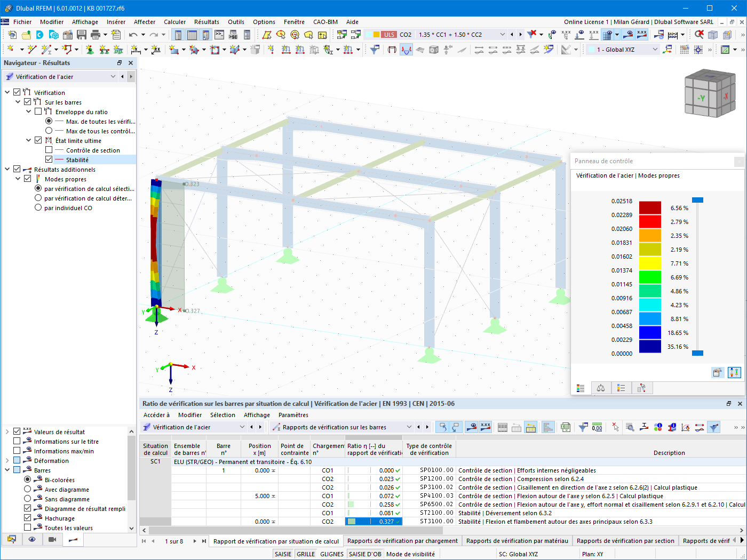Open the balance scale factors tab in control panel
This screenshot has width=747, height=560.
[x=601, y=388]
